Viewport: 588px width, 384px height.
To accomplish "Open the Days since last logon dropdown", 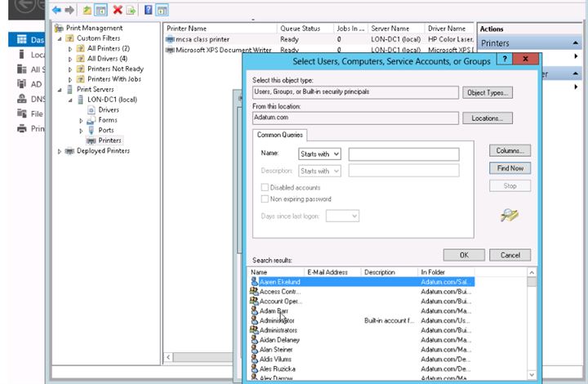I will 342,216.
